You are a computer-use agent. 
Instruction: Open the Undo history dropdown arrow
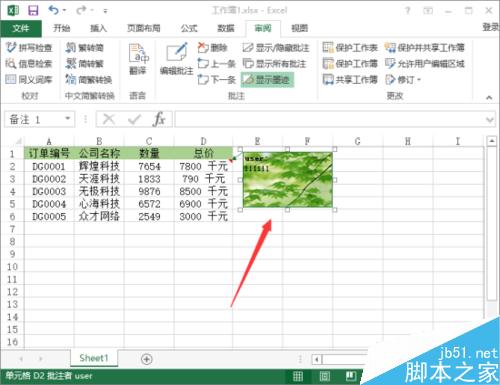click(x=64, y=11)
